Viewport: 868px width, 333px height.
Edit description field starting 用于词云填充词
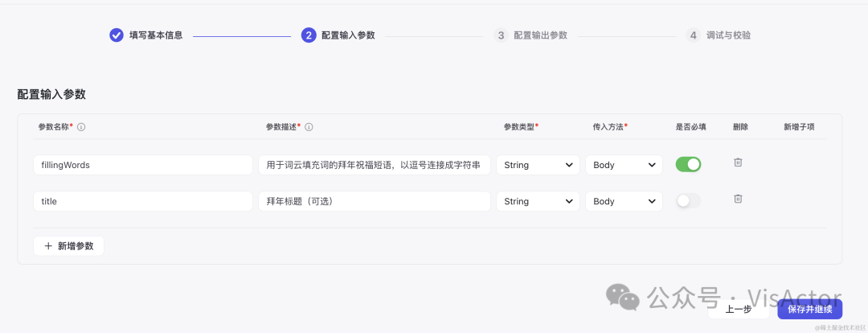pyautogui.click(x=375, y=165)
